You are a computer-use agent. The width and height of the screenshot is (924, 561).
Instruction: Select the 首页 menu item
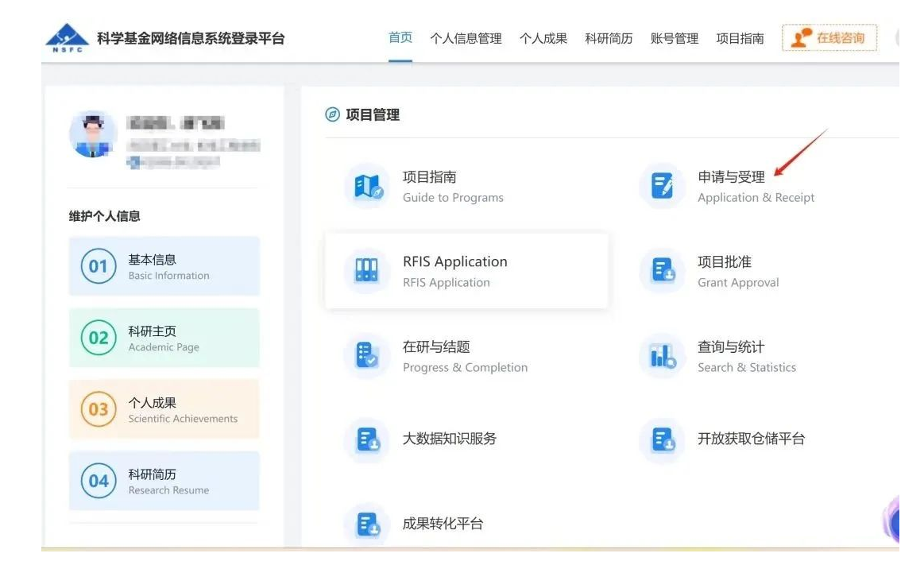[400, 37]
